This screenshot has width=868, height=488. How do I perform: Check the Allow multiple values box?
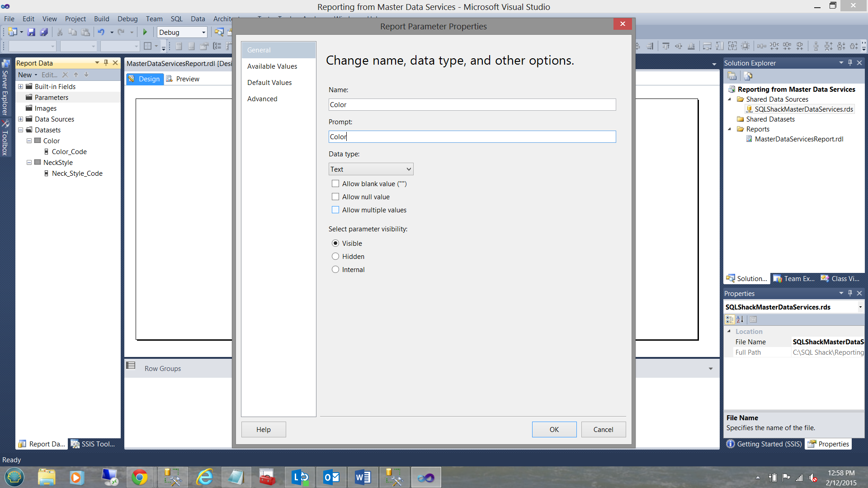click(335, 210)
